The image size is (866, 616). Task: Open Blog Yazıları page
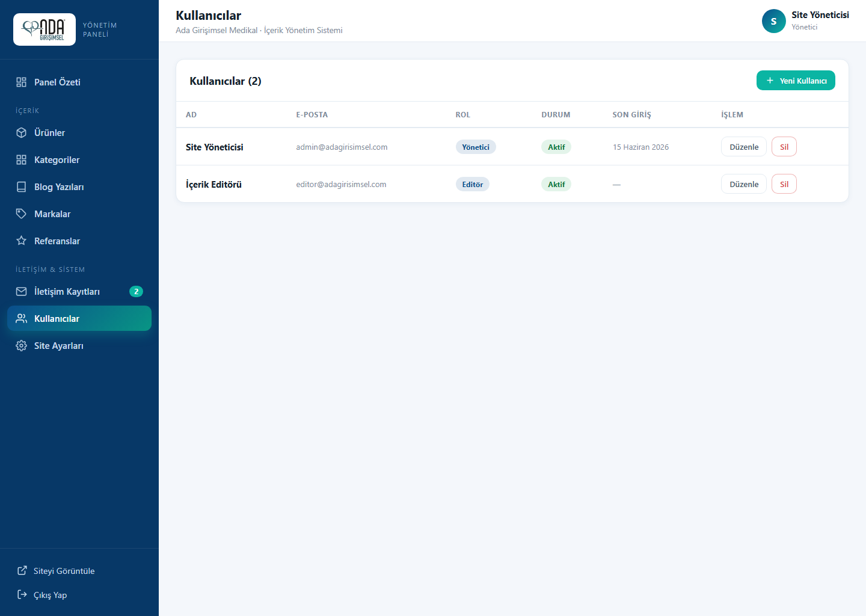click(79, 187)
